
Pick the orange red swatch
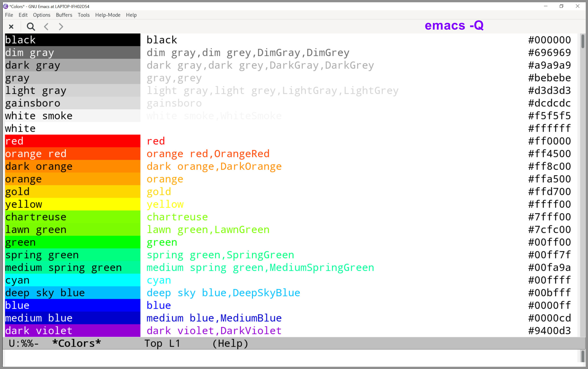pyautogui.click(x=72, y=154)
